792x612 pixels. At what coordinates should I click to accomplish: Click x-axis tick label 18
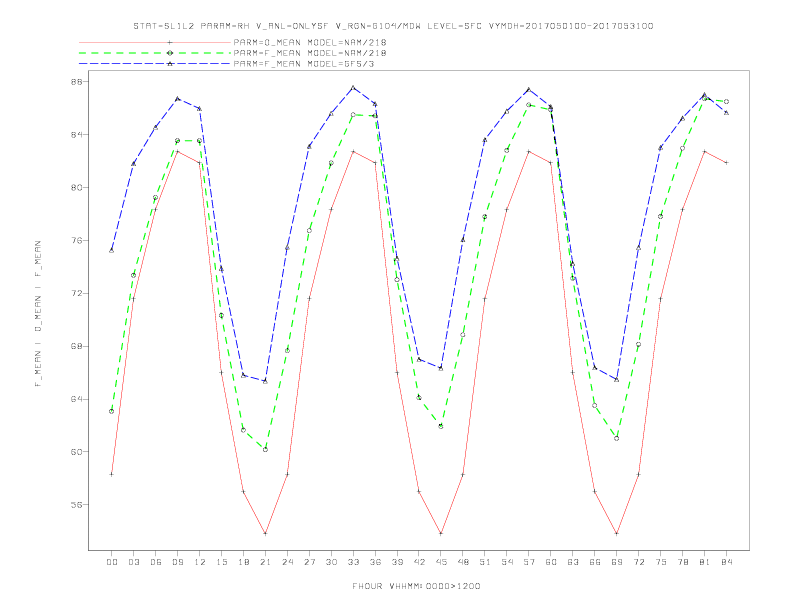pos(243,562)
